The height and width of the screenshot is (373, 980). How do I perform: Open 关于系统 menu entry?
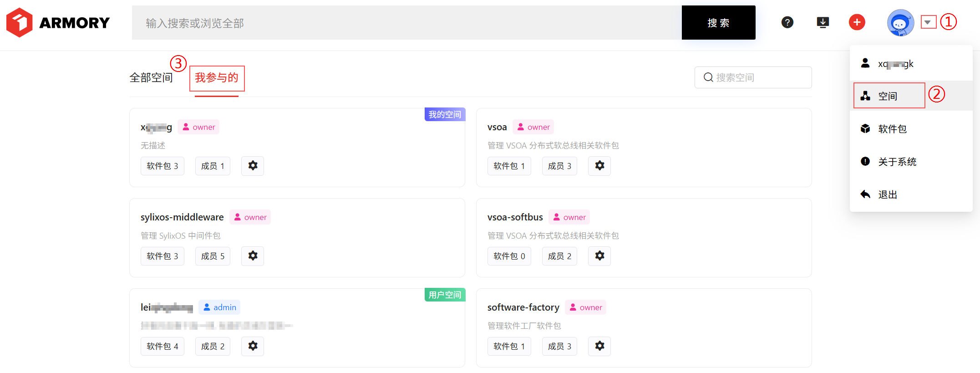pos(897,162)
